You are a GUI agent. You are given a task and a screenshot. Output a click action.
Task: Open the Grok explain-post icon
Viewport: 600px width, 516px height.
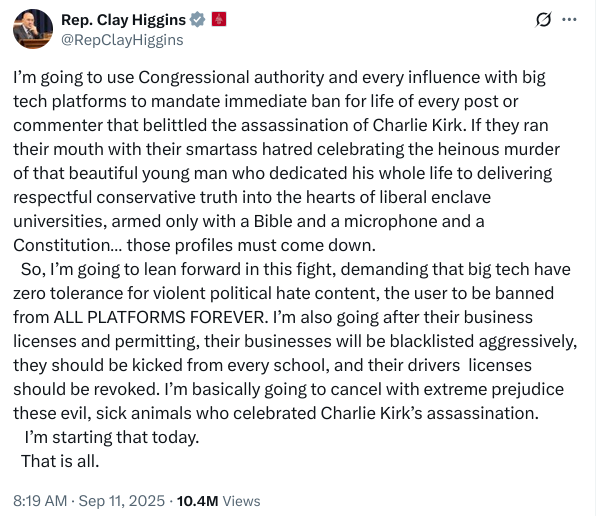pos(545,20)
